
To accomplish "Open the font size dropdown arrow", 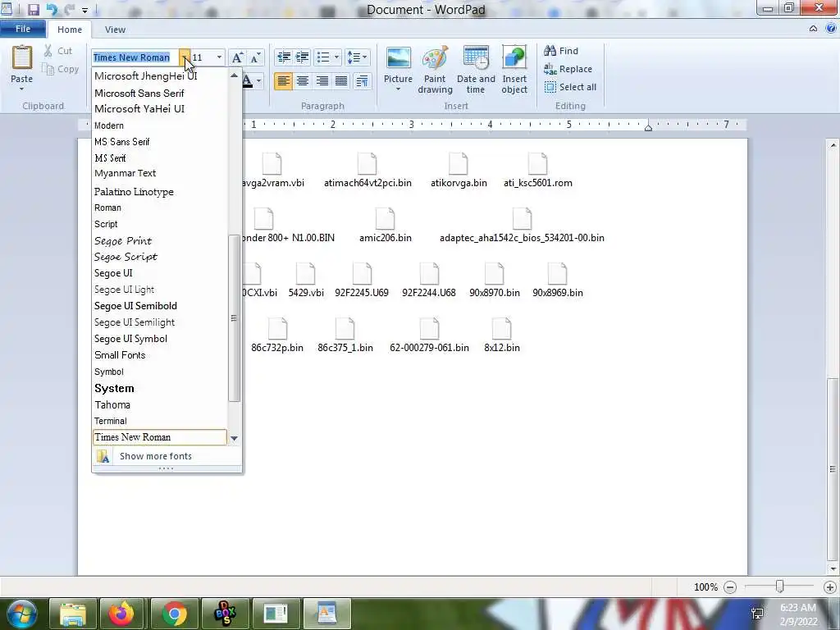I will pyautogui.click(x=219, y=57).
